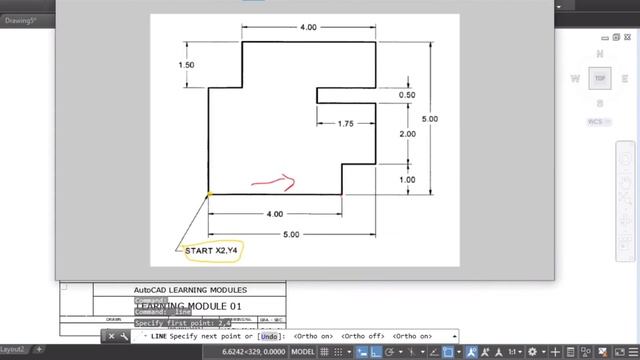640x360 pixels.
Task: Minimize the drawing viewport window
Action: click(605, 38)
